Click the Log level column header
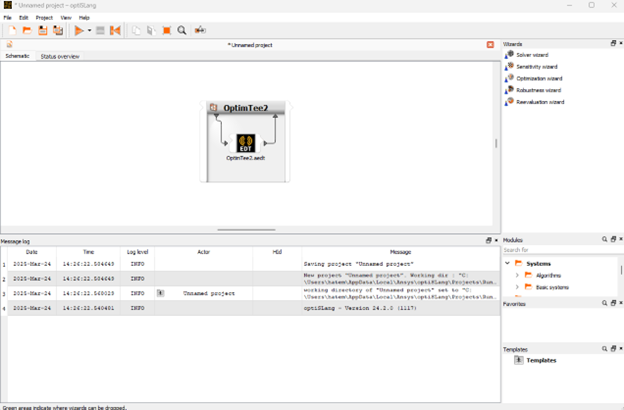Image resolution: width=624 pixels, height=410 pixels. click(137, 252)
